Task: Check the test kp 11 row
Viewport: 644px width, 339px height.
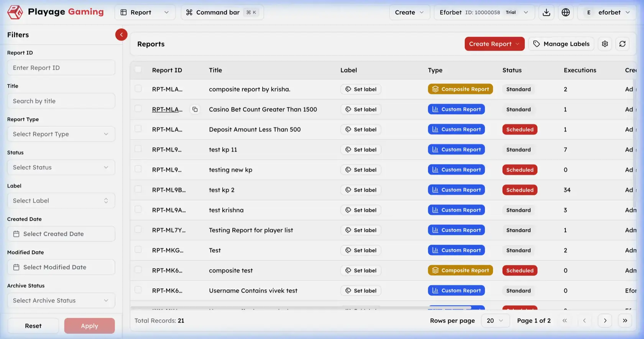Action: click(x=138, y=149)
